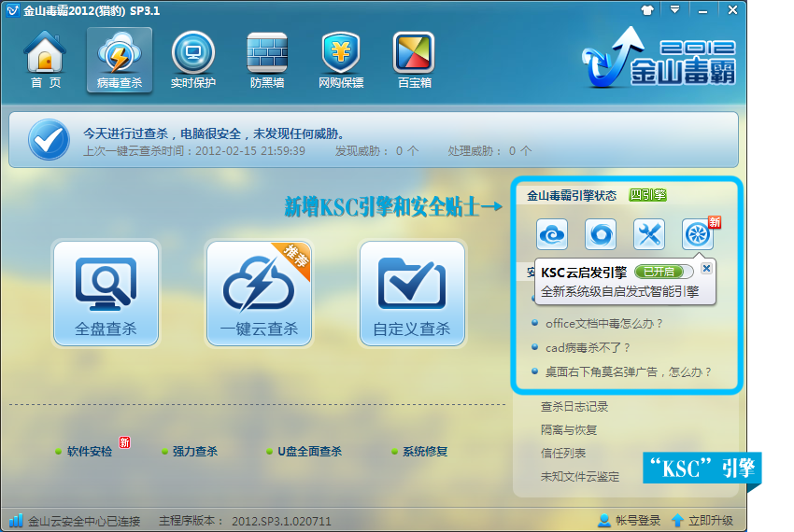Open tip cad病毒杀不了？
Image resolution: width=794 pixels, height=532 pixels.
(588, 348)
